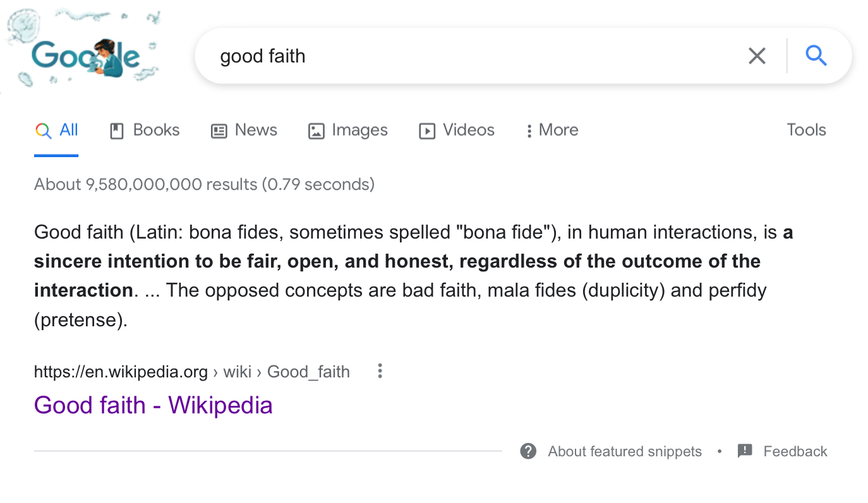Switch to the Videos tab
Screen dimensions: 868x503
(468, 130)
